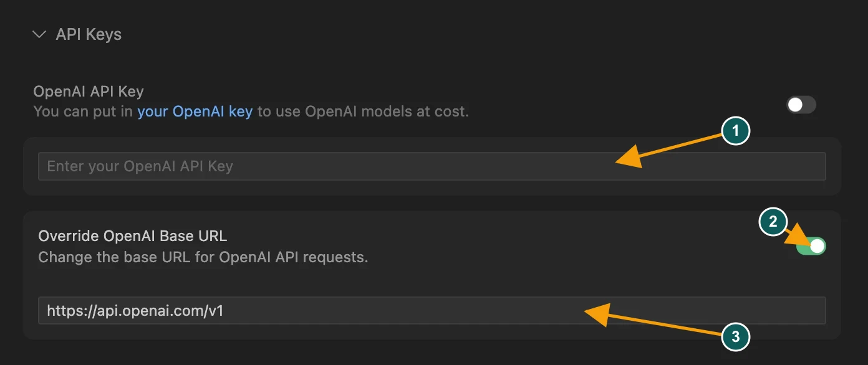Click the https://api.openai.com/v1 base URL field

coord(432,310)
